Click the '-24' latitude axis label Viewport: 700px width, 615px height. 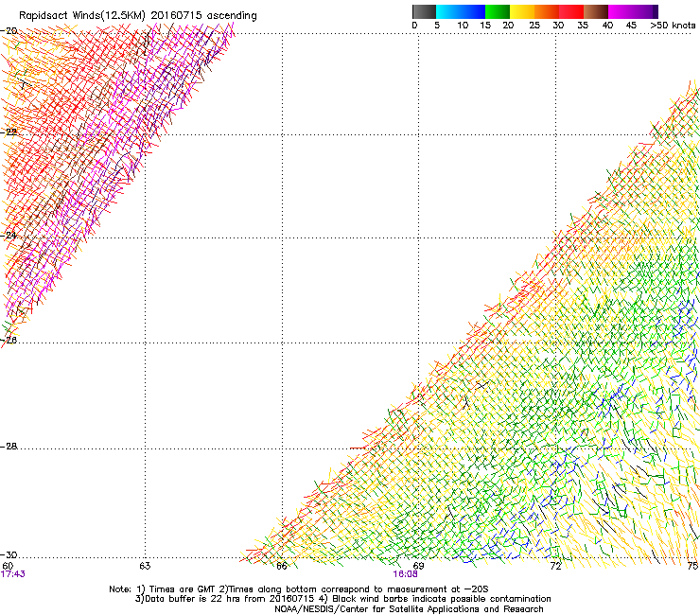coord(9,236)
